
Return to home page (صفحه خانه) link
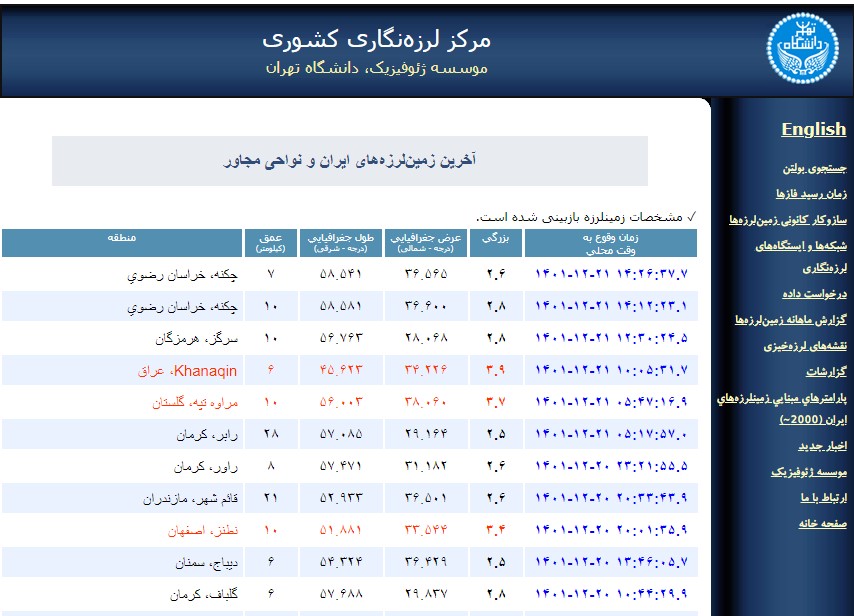(820, 523)
